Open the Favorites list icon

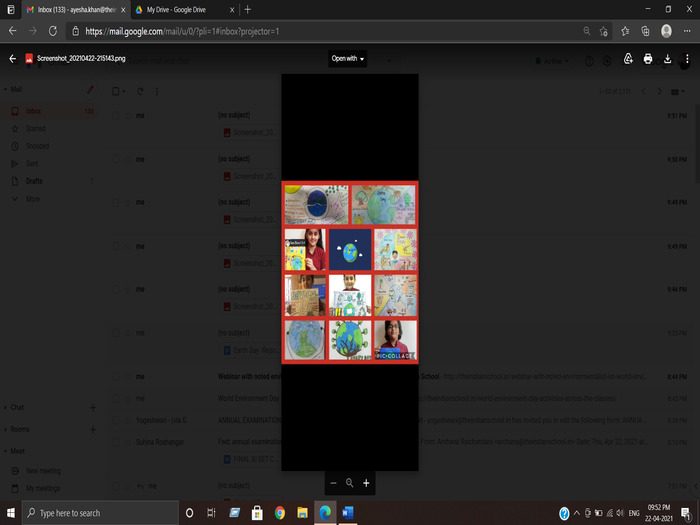point(625,31)
